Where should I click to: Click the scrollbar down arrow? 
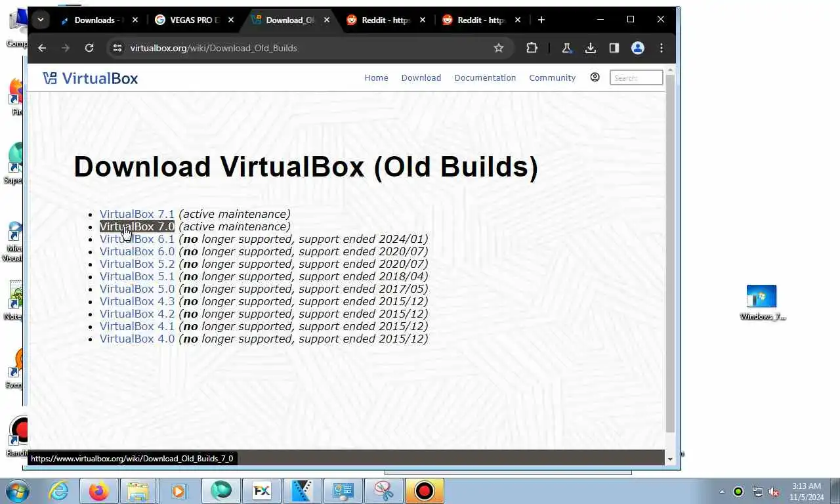pos(670,459)
